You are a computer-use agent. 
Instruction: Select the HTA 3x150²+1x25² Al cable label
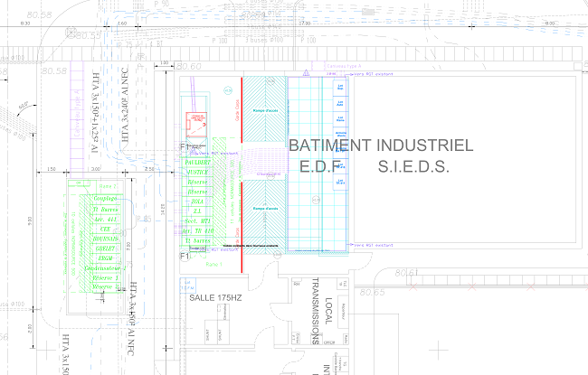point(95,113)
